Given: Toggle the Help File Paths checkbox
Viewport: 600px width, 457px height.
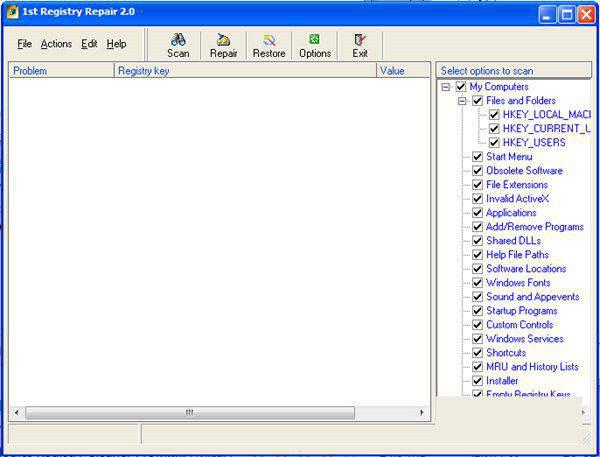Looking at the screenshot, I should click(477, 255).
